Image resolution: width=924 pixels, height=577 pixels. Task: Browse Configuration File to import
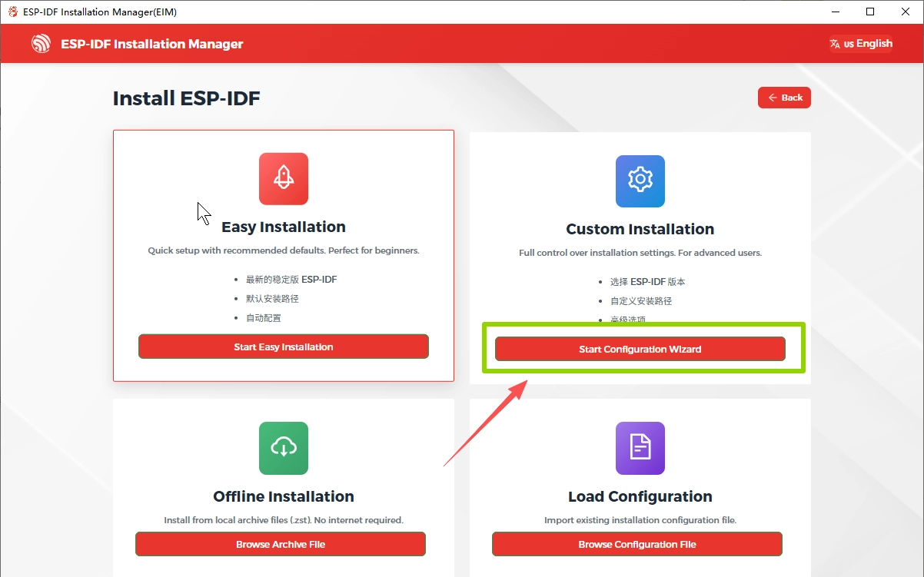[x=637, y=544]
